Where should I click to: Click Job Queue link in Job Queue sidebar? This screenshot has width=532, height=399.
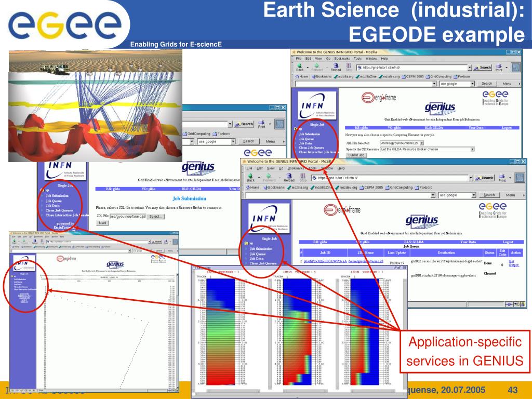[x=258, y=254]
